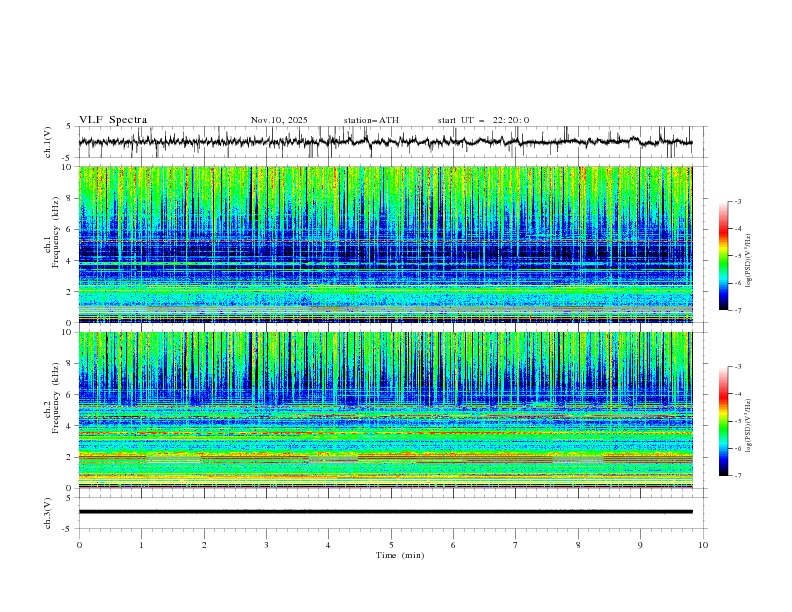
Task: Click the "ch.3(V)" axis label
Action: (x=48, y=513)
